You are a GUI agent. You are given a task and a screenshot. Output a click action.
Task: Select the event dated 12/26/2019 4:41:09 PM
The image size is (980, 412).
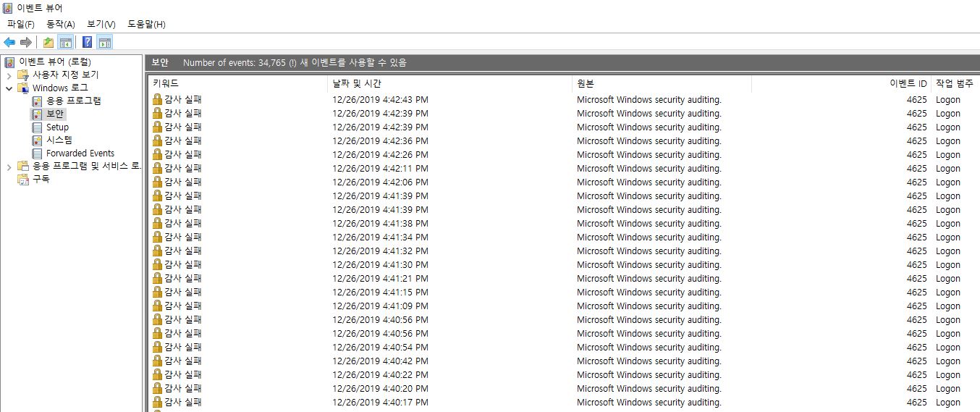(564, 306)
